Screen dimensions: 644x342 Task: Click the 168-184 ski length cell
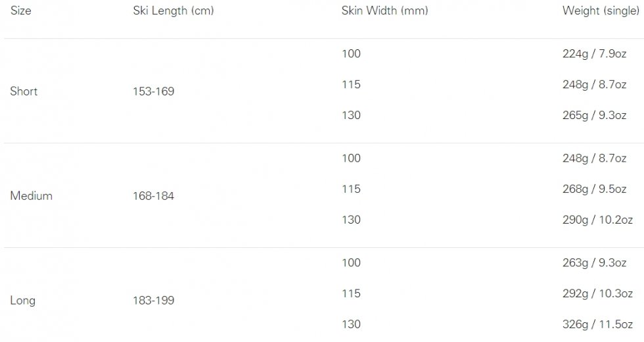tap(154, 196)
